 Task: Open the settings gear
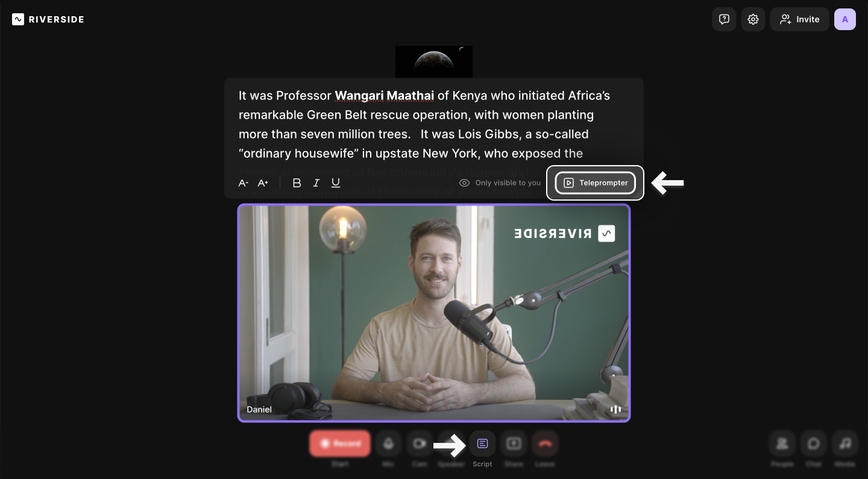click(753, 19)
